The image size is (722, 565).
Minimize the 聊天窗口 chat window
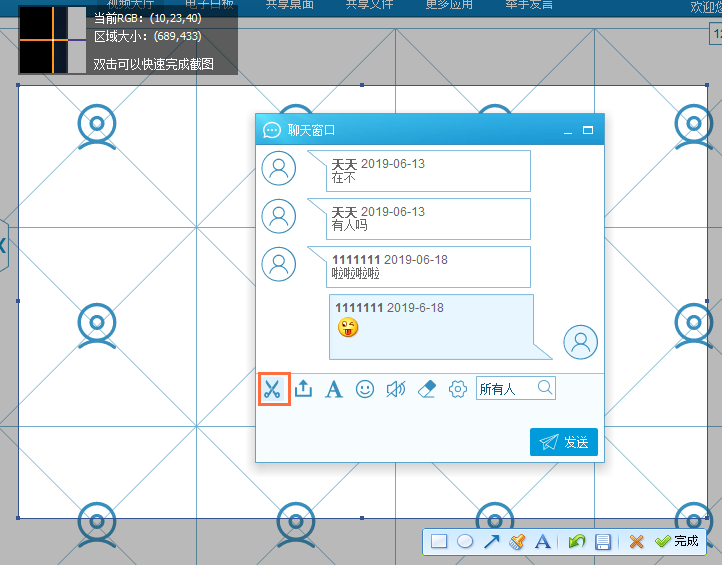click(x=568, y=131)
